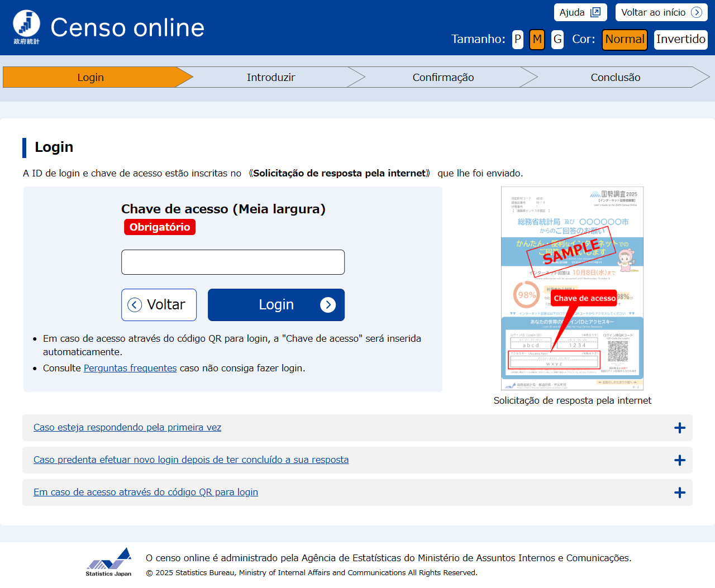The width and height of the screenshot is (715, 588).
Task: Expand the QR code access plus icon
Action: pyautogui.click(x=680, y=493)
